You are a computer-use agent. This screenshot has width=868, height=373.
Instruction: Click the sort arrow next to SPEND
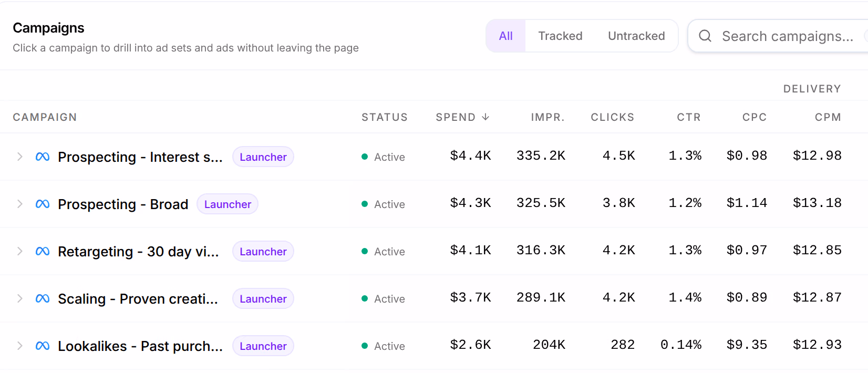pyautogui.click(x=485, y=117)
